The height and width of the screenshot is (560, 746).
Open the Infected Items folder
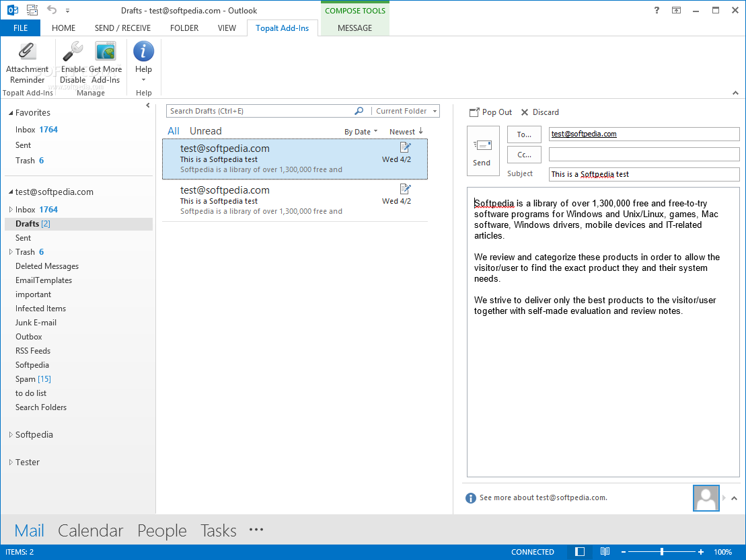[x=40, y=309]
